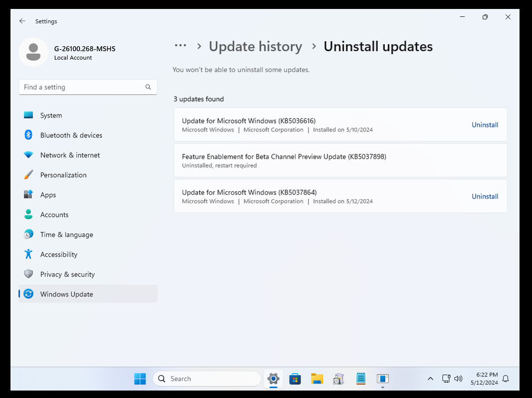Click Update for Microsoft Windows (KB5036616) title

pyautogui.click(x=249, y=121)
